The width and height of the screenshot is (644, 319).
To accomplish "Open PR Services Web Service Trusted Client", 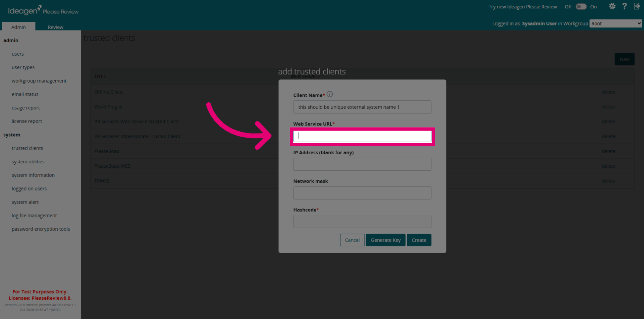I will click(137, 121).
